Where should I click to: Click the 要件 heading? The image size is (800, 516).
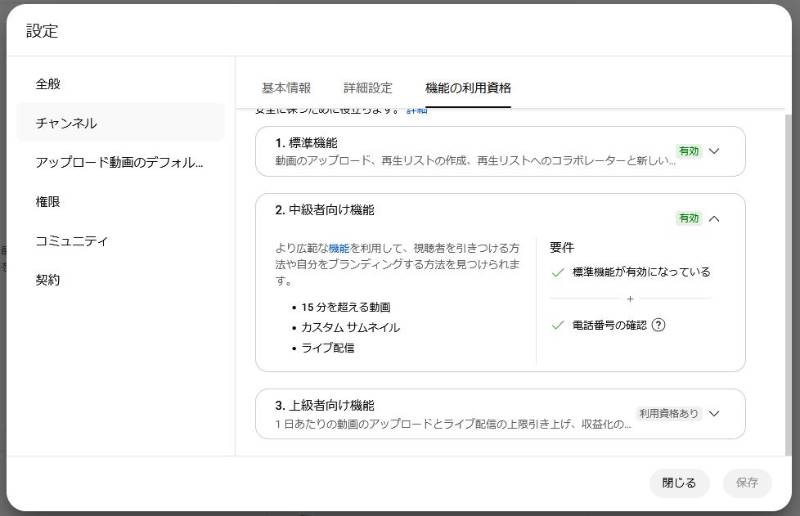pos(562,248)
